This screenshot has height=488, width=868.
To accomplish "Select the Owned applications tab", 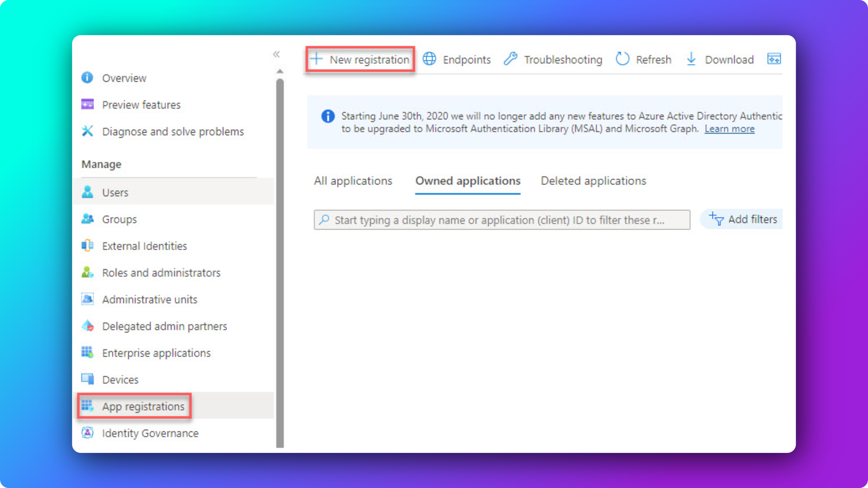I will (468, 181).
